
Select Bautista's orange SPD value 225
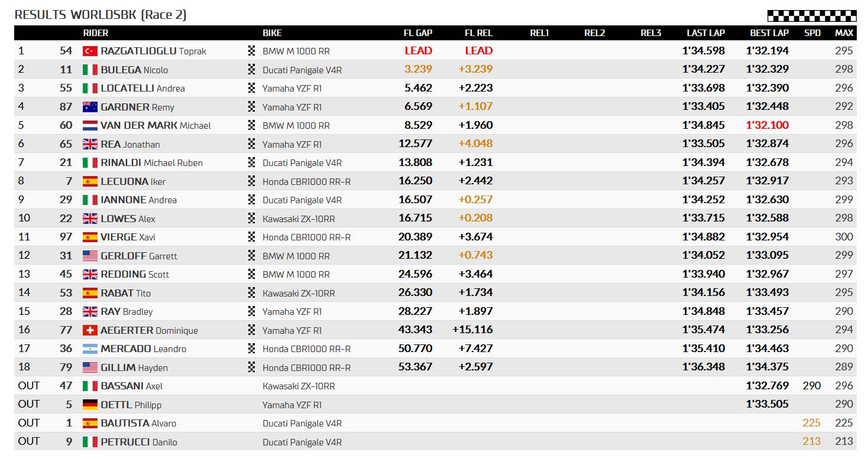812,423
